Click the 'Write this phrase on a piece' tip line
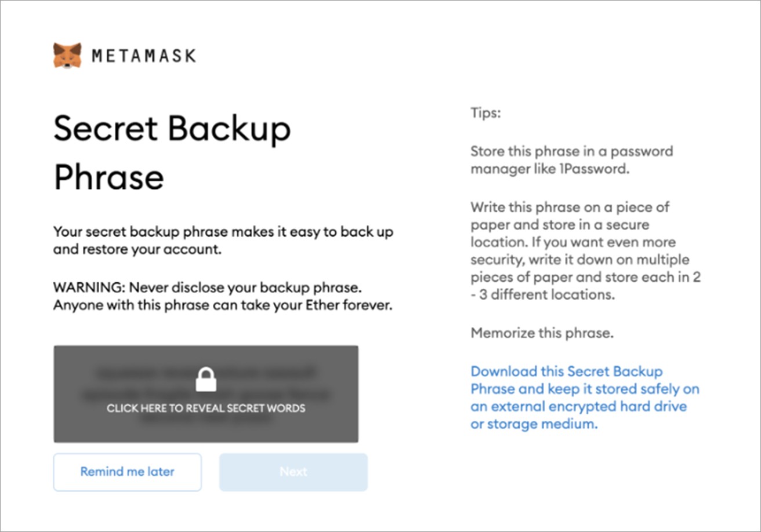The width and height of the screenshot is (761, 532). 570,207
